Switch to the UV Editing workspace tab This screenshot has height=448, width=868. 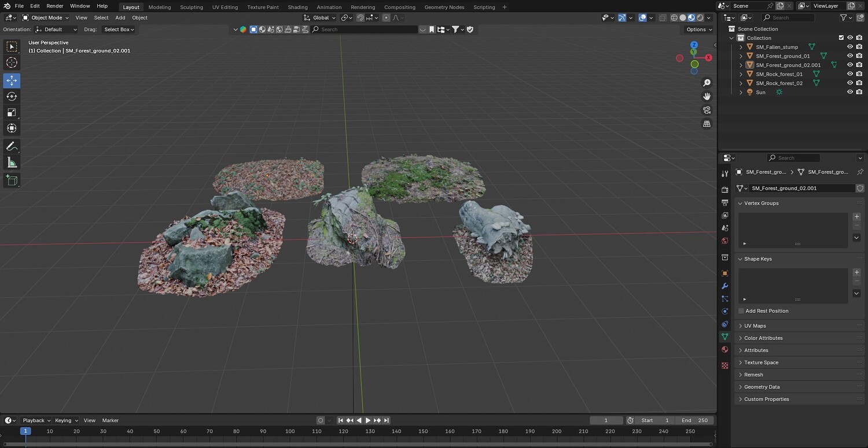point(225,7)
